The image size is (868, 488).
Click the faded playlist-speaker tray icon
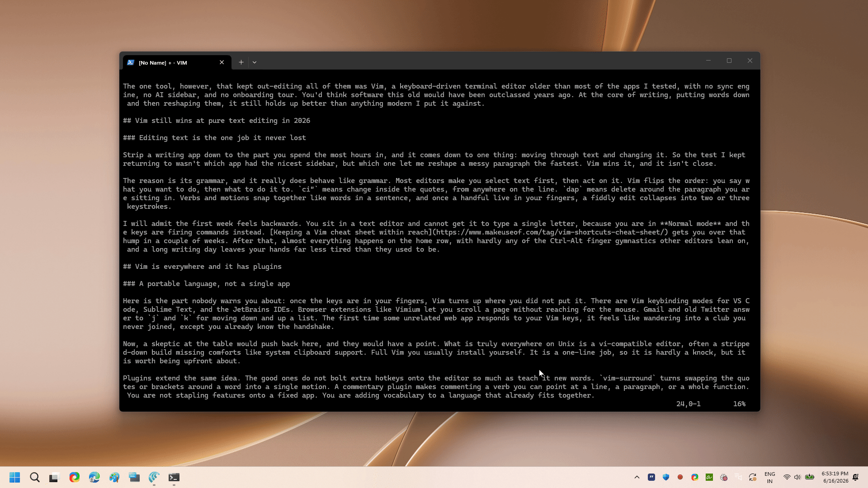click(x=738, y=477)
